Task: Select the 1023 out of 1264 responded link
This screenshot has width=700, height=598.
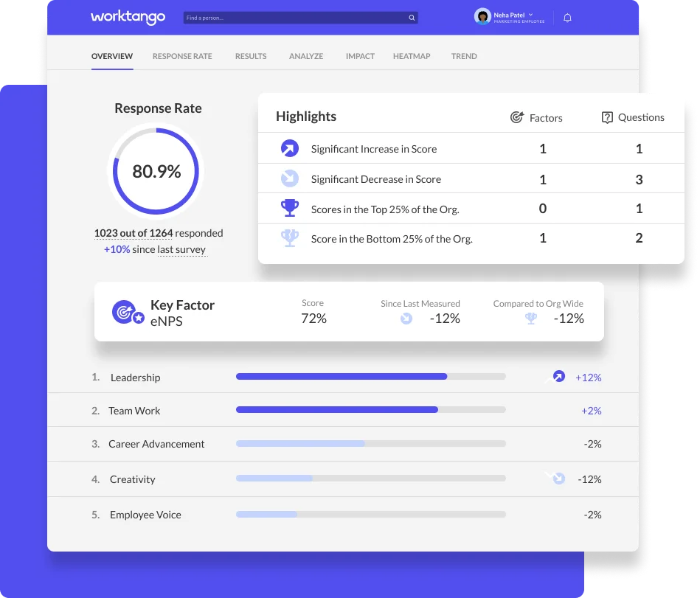Action: tap(133, 233)
